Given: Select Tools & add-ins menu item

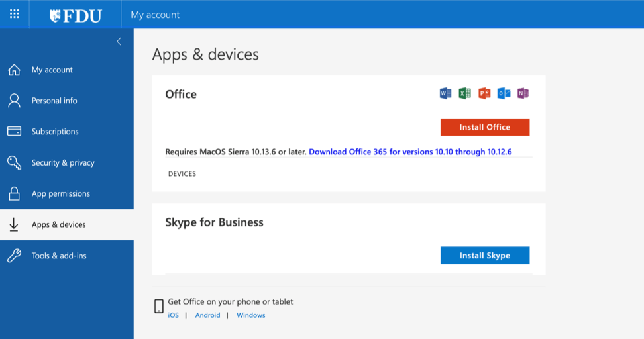Looking at the screenshot, I should tap(59, 256).
